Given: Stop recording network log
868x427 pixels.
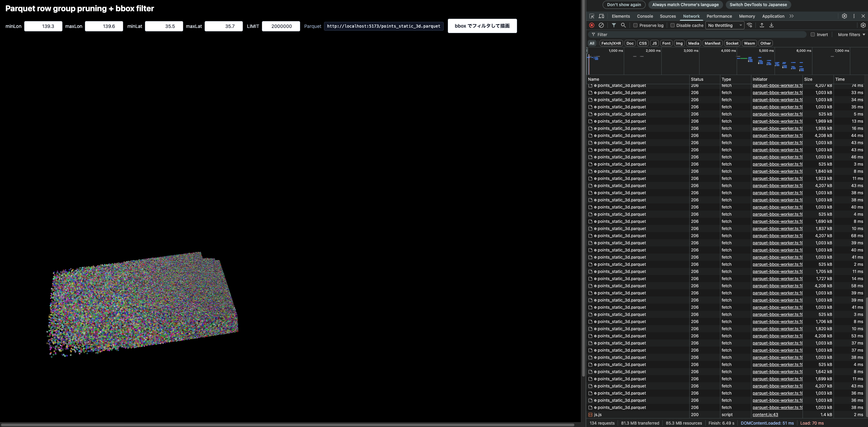Looking at the screenshot, I should coord(592,25).
